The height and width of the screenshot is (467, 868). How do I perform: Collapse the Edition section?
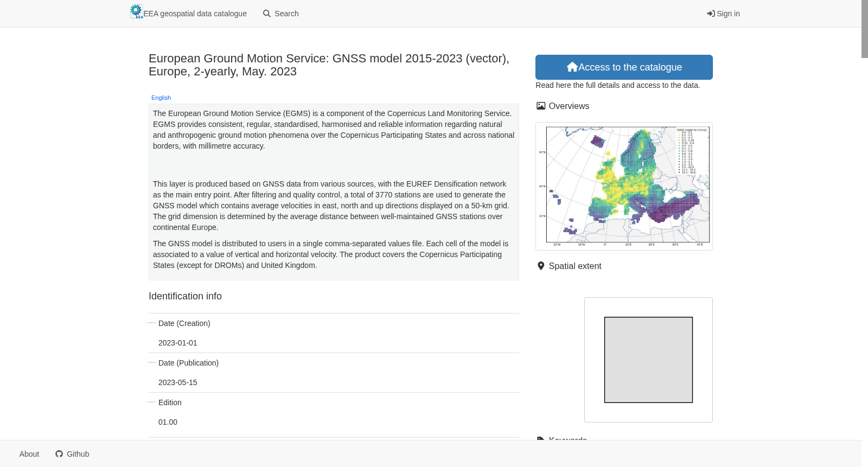pos(152,402)
